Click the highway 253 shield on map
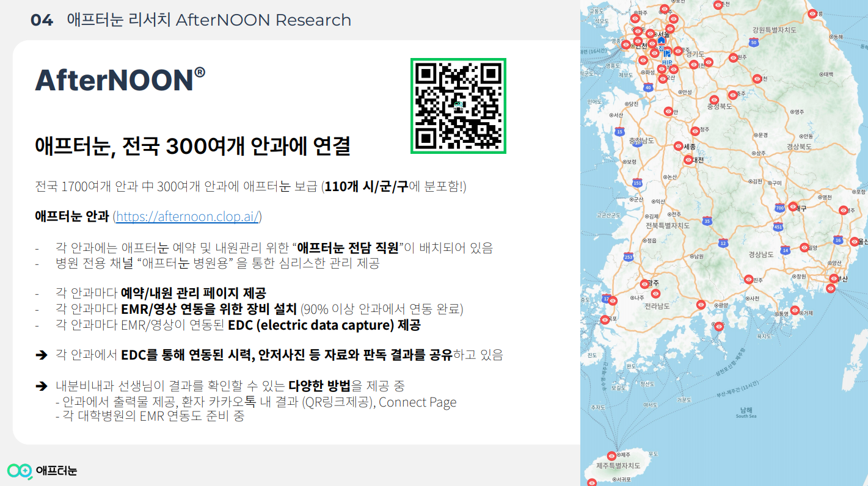Image resolution: width=868 pixels, height=486 pixels. click(629, 257)
